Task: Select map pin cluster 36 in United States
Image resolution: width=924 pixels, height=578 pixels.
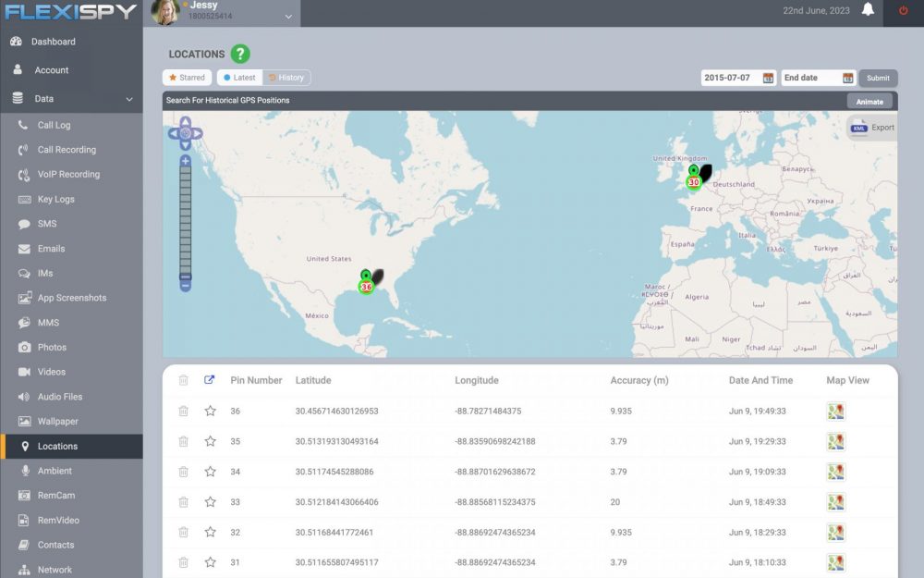Action: 366,287
